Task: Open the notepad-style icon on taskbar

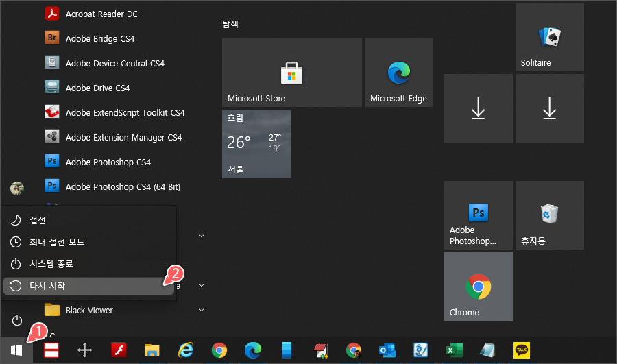Action: [x=488, y=350]
